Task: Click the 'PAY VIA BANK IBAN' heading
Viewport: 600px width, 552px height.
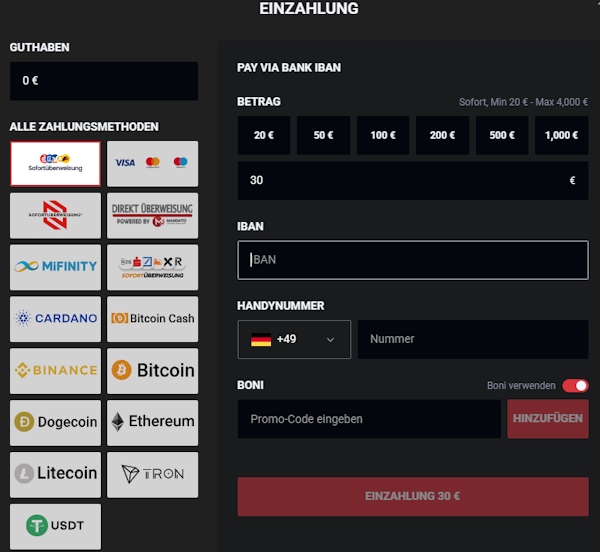Action: pos(289,68)
